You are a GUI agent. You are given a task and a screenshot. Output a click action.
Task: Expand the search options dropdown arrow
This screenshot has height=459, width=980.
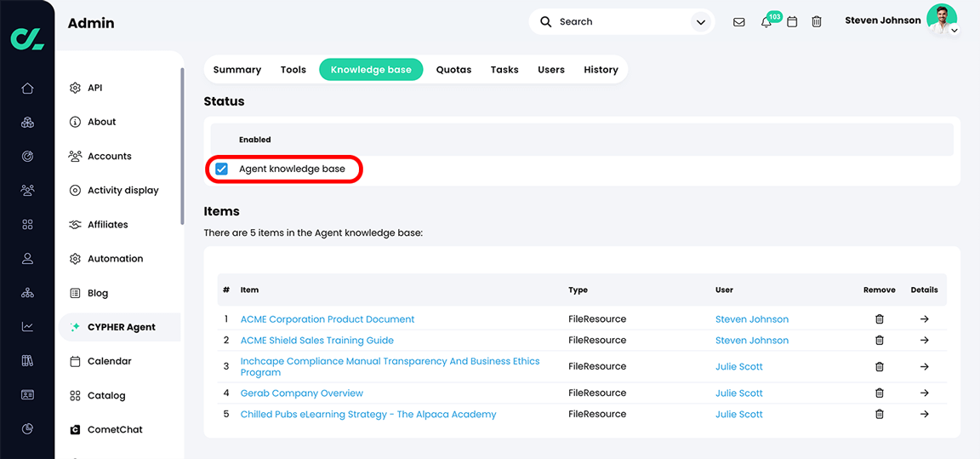click(699, 22)
